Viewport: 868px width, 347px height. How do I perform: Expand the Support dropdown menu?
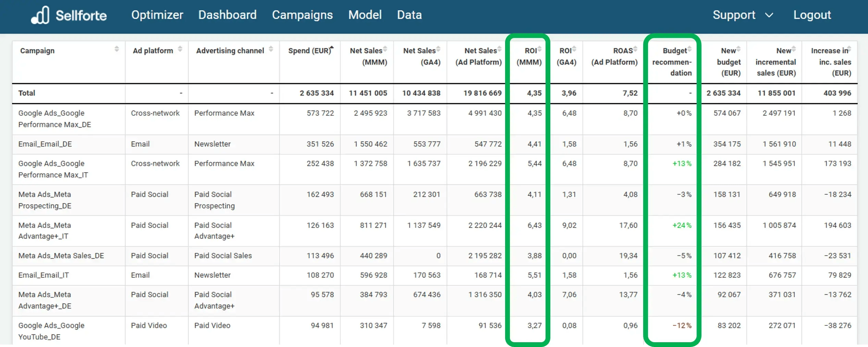pyautogui.click(x=743, y=15)
